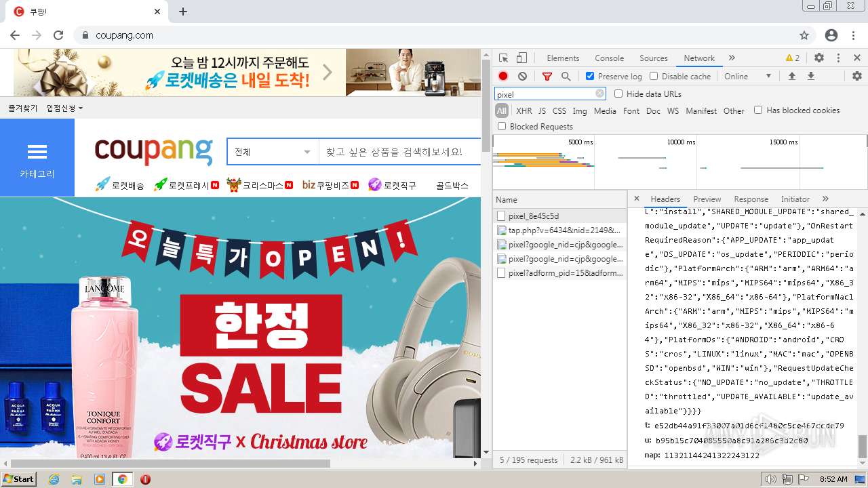Open the Online throttling dropdown
The width and height of the screenshot is (868, 488).
point(748,77)
